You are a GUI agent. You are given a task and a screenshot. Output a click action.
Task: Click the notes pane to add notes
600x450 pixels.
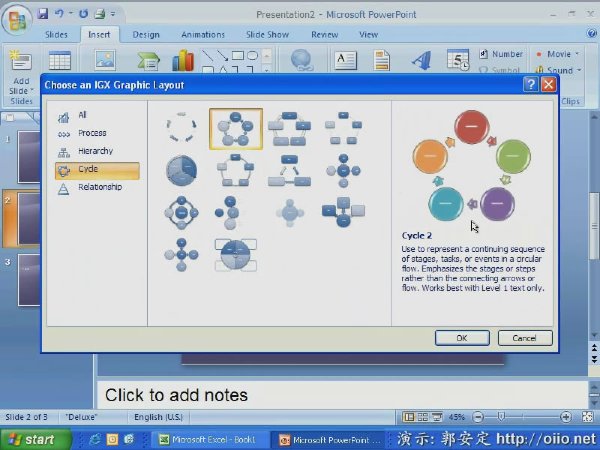click(x=342, y=395)
